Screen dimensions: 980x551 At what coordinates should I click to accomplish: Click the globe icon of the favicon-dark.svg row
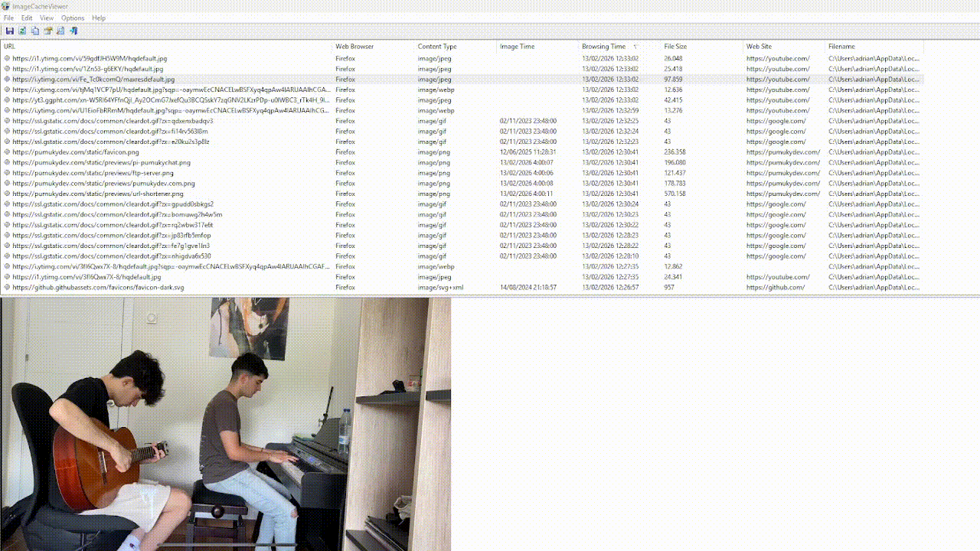8,288
